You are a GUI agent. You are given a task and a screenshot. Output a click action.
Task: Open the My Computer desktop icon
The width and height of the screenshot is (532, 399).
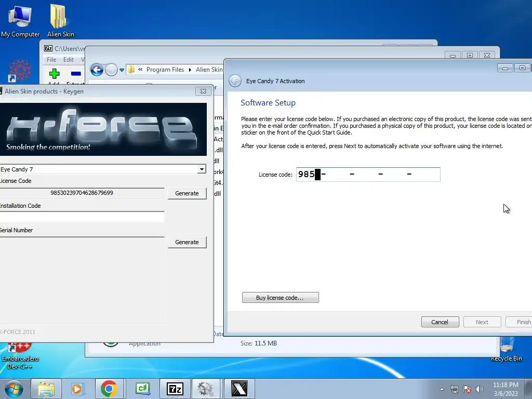tap(20, 21)
